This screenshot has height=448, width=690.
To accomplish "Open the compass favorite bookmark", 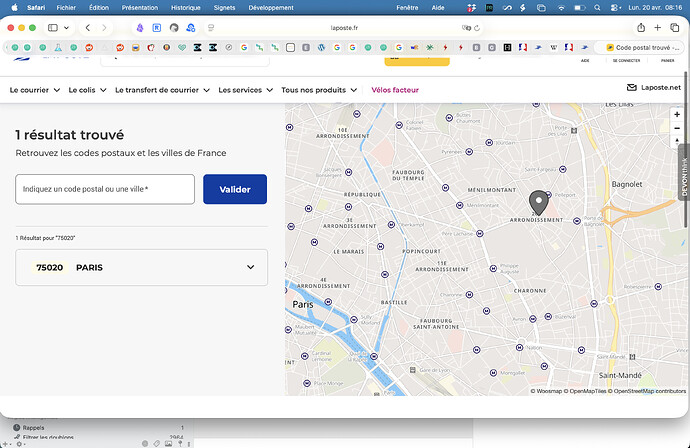I will 228,48.
